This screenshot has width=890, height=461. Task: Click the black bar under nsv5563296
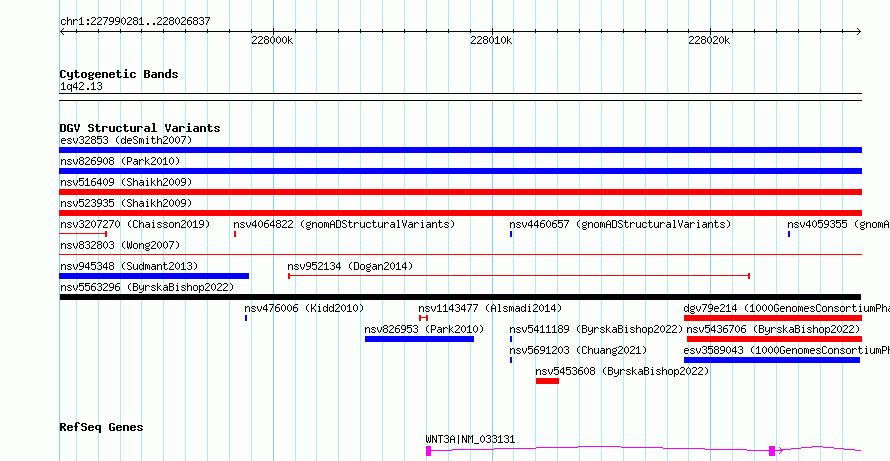[460, 297]
